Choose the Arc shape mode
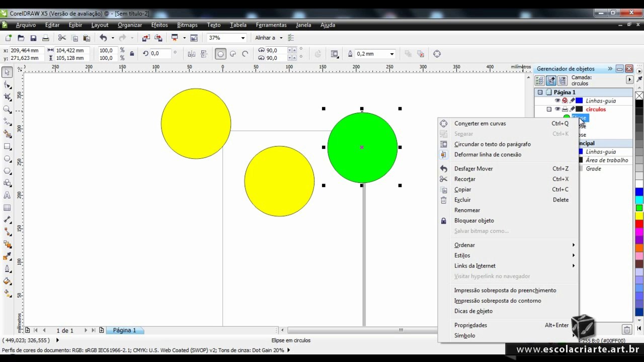The height and width of the screenshot is (362, 644). click(x=246, y=54)
